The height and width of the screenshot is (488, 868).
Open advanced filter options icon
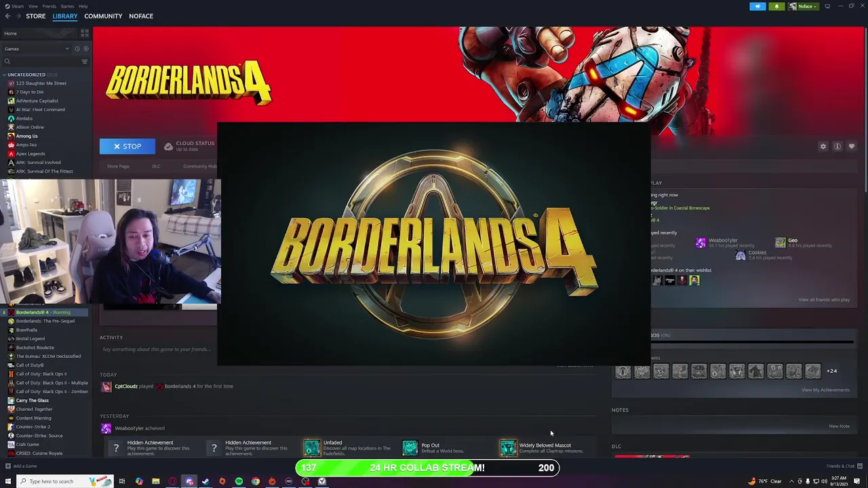[85, 62]
